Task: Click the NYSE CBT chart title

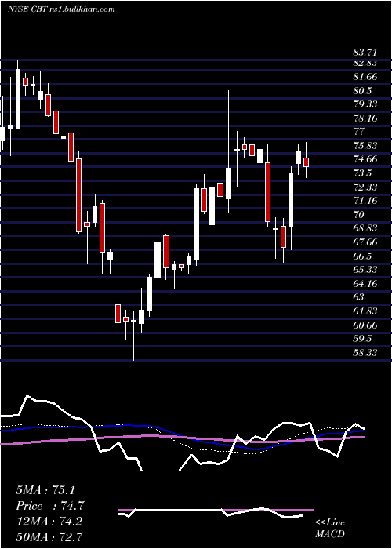Action: [x=61, y=9]
